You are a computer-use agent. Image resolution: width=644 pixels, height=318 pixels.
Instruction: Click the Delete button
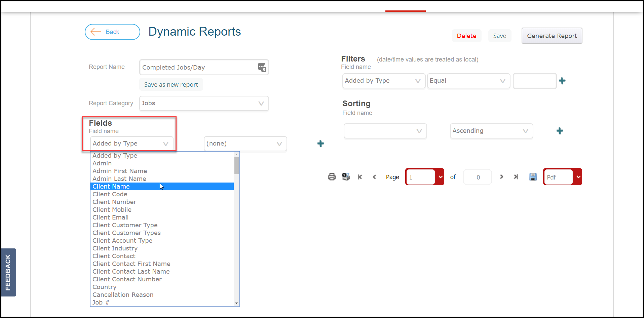466,36
